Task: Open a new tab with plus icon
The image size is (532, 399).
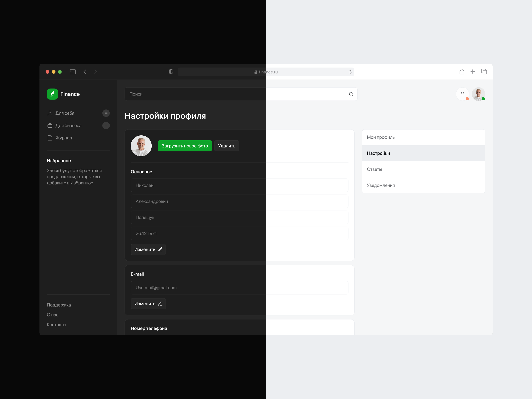Action: coord(473,72)
